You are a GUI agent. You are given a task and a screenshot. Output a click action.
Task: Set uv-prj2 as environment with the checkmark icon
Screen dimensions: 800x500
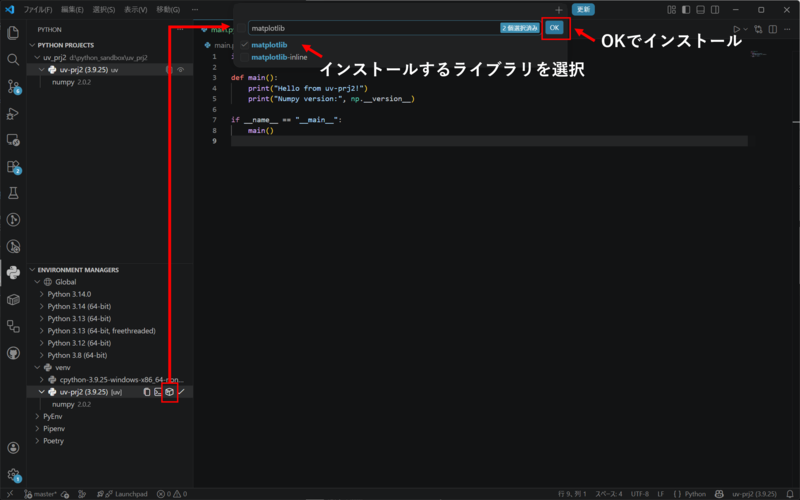182,392
